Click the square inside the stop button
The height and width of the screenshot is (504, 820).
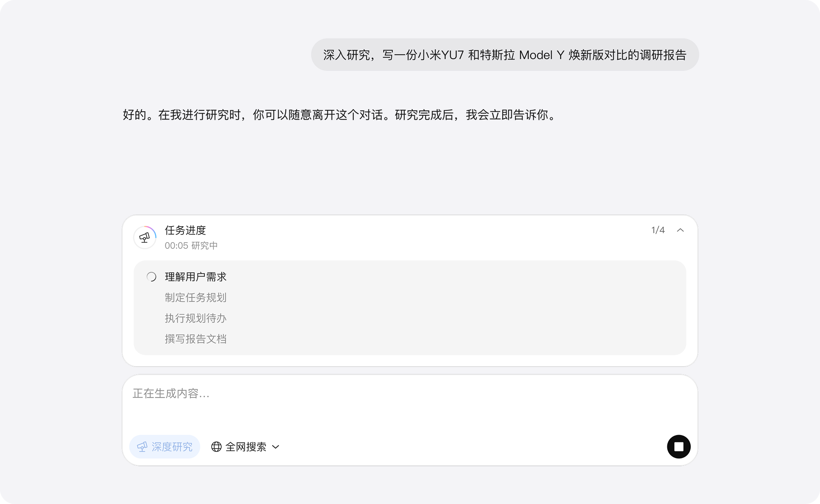(680, 446)
